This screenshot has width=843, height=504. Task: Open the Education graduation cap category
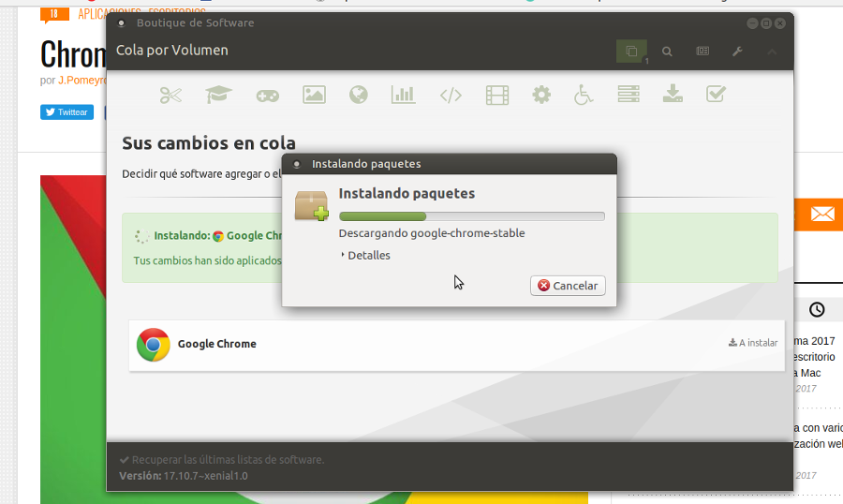(x=219, y=95)
